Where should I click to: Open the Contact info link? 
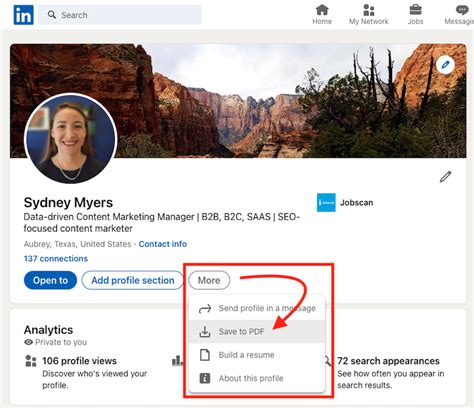[163, 244]
